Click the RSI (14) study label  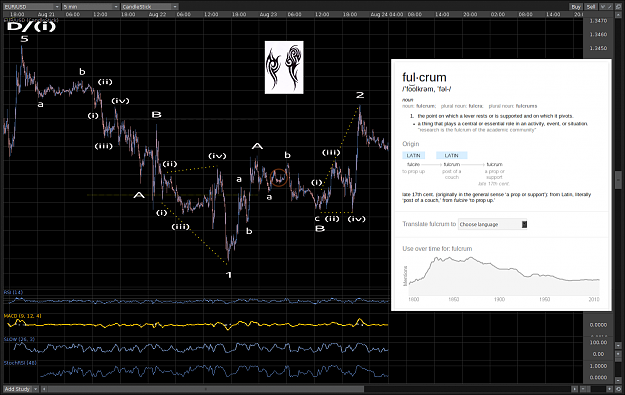[13, 293]
